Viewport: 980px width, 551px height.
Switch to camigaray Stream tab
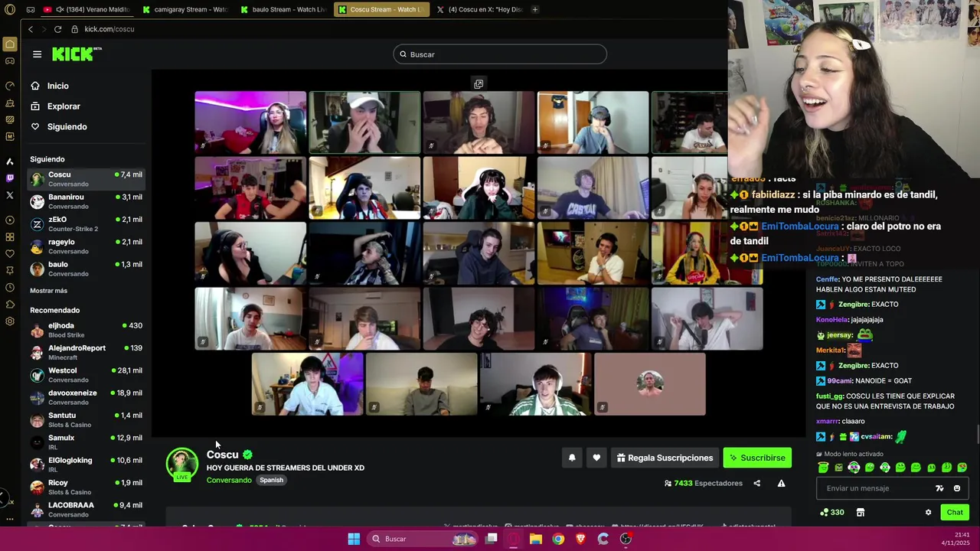pos(185,9)
